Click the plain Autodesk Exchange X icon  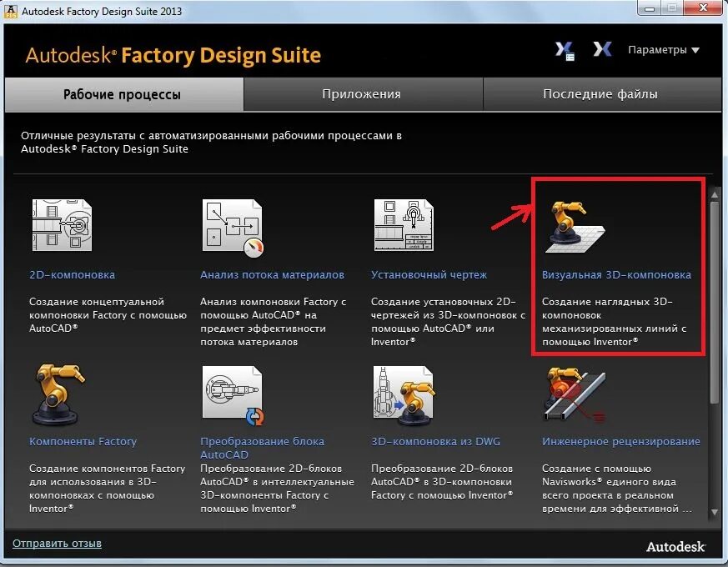click(602, 49)
